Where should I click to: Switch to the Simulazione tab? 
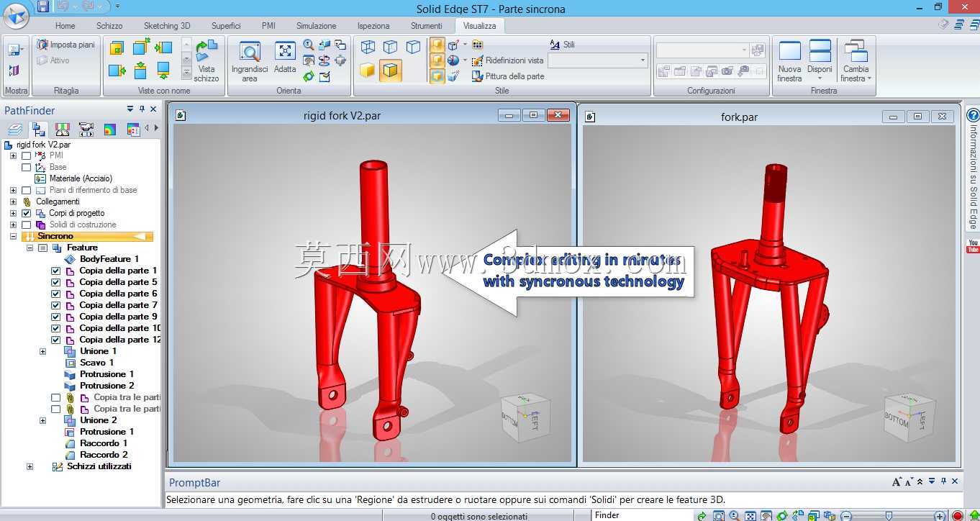316,26
